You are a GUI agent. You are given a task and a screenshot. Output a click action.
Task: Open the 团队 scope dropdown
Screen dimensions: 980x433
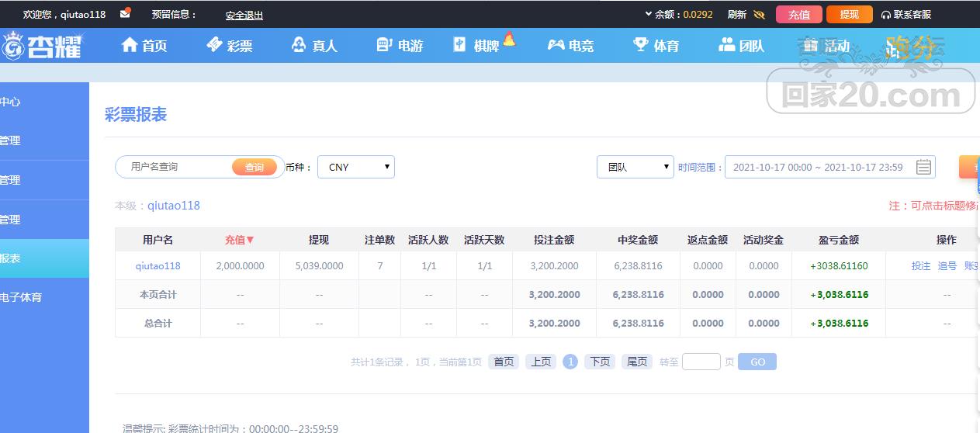click(x=635, y=167)
